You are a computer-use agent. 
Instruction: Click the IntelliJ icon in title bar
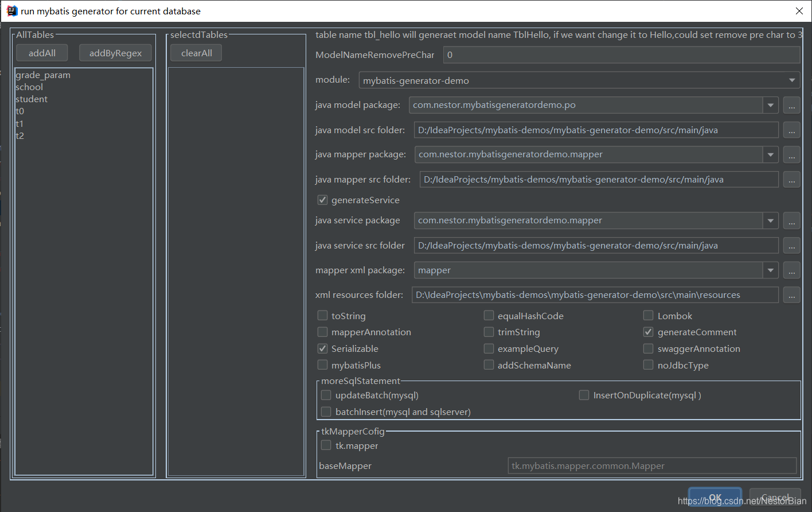(11, 11)
